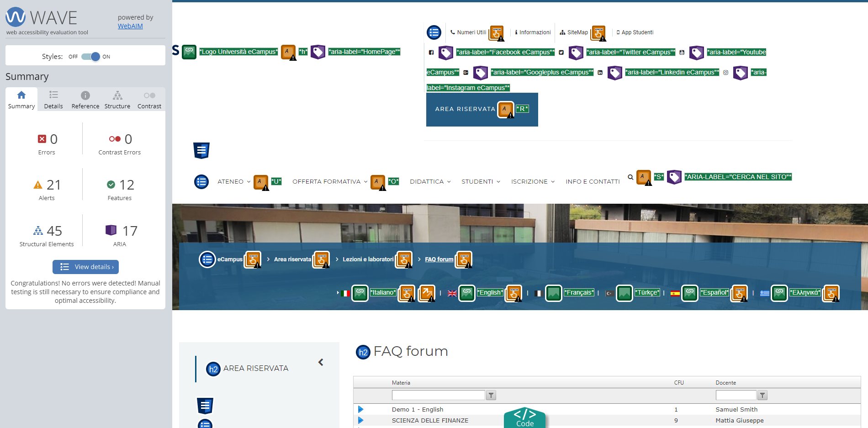Collapse the AREA RISERVATA side panel arrow
868x428 pixels.
coord(321,362)
